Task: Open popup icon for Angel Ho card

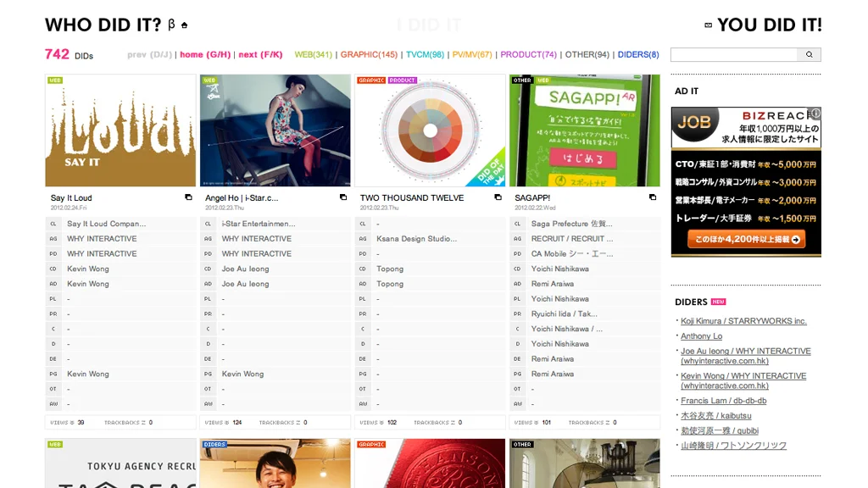Action: point(343,197)
